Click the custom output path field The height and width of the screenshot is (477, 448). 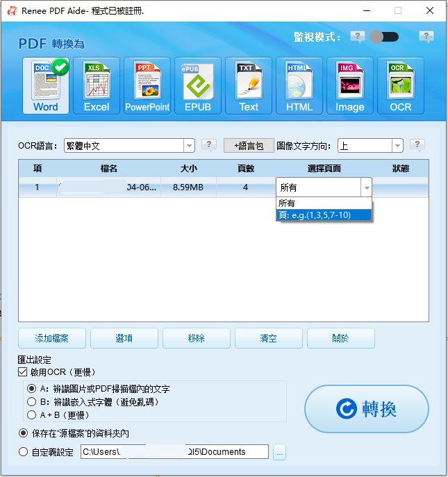click(174, 452)
